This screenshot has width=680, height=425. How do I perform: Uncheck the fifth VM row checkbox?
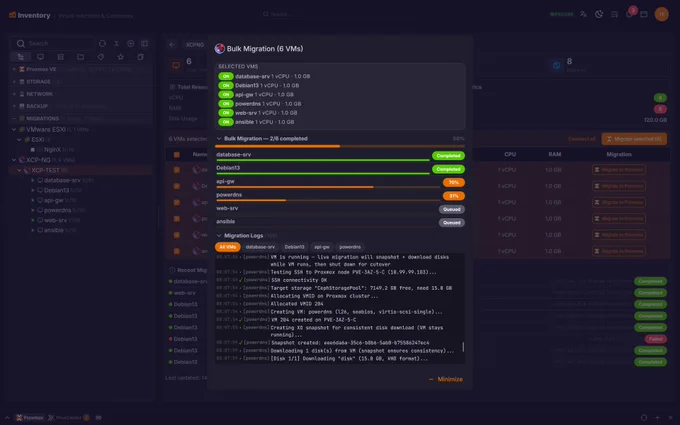point(177,235)
